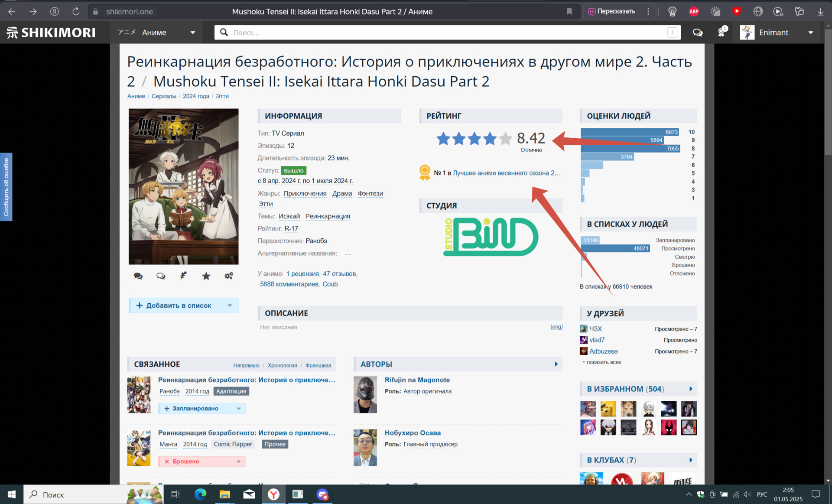The width and height of the screenshot is (832, 504).
Task: Click the solid comments bubble icon under poster
Action: tap(138, 276)
